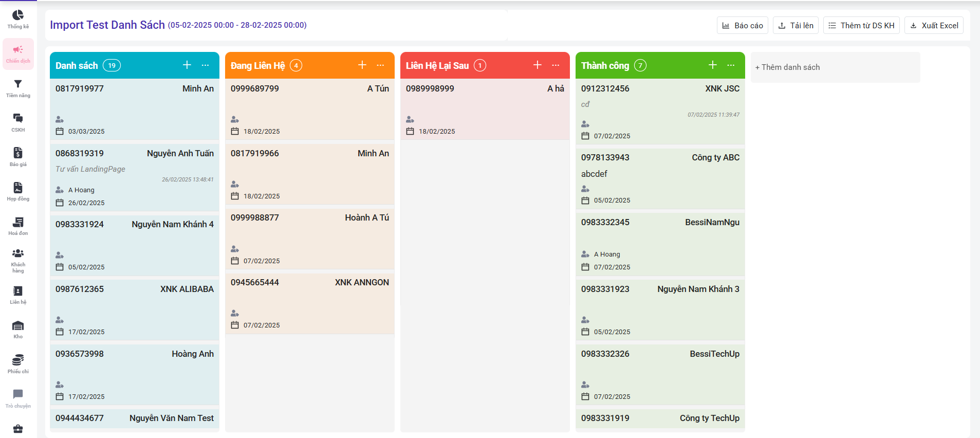
Task: Open card Nguyễn Nam Khánh 3
Action: tap(660, 310)
